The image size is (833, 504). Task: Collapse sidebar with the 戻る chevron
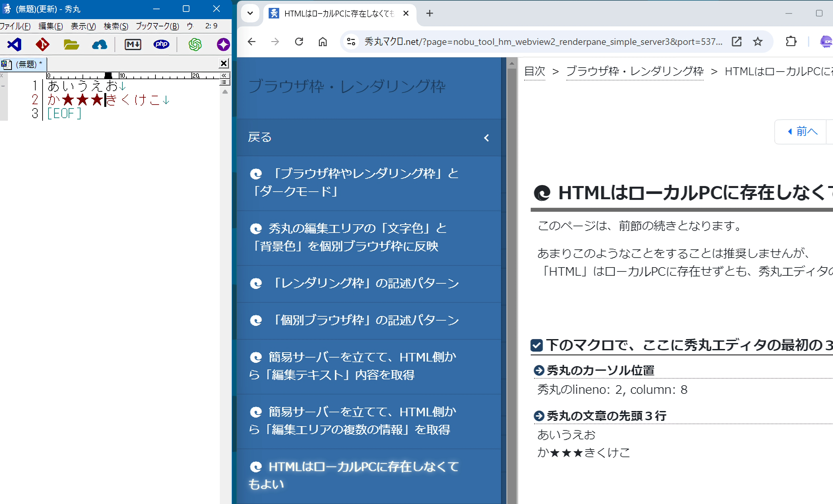(486, 138)
